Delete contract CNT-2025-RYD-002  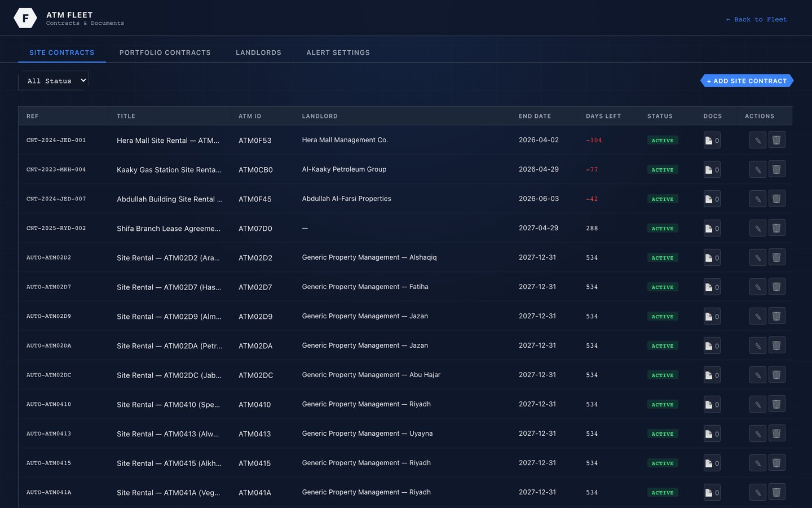(776, 228)
